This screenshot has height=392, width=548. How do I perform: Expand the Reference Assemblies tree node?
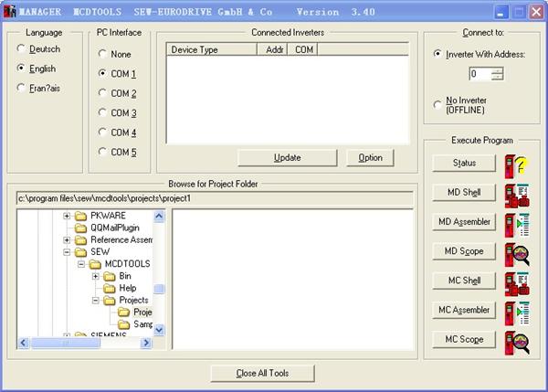coord(67,240)
